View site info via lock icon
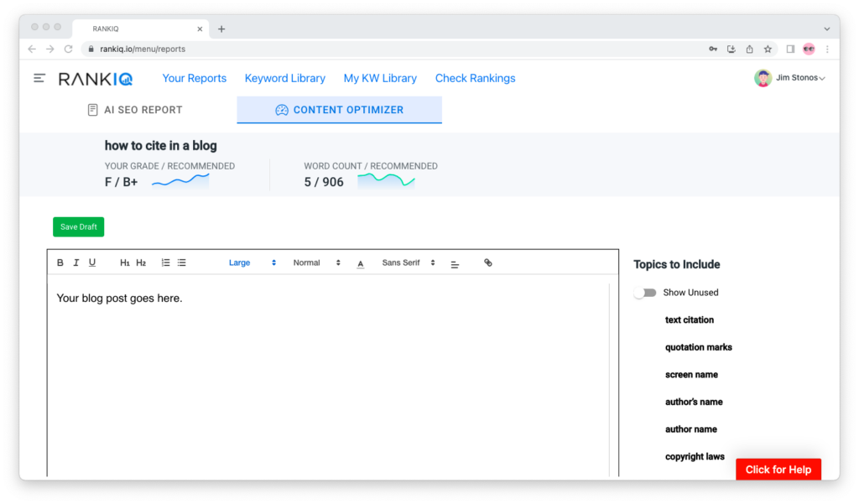 point(91,49)
